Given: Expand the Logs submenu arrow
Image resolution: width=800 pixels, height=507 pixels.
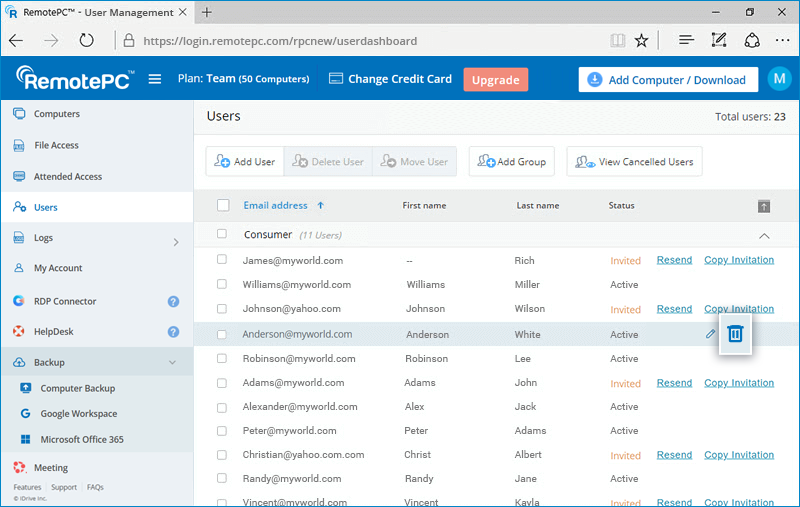Looking at the screenshot, I should 176,241.
